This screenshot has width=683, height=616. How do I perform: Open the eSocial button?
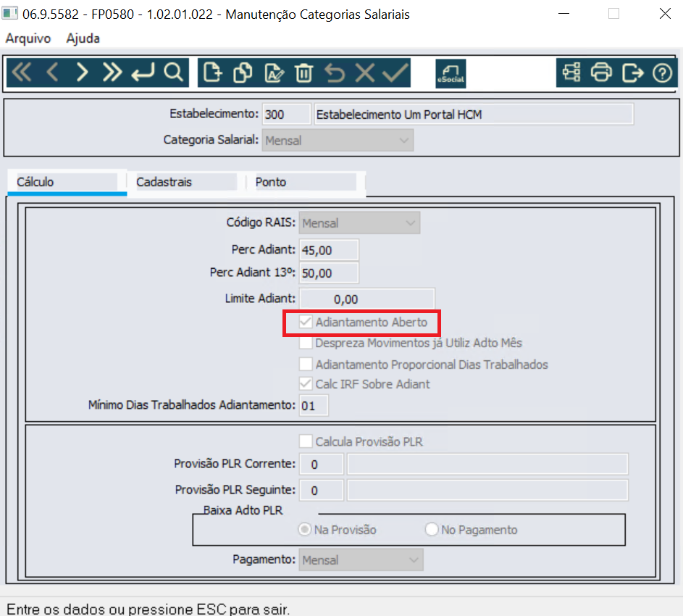tap(451, 73)
